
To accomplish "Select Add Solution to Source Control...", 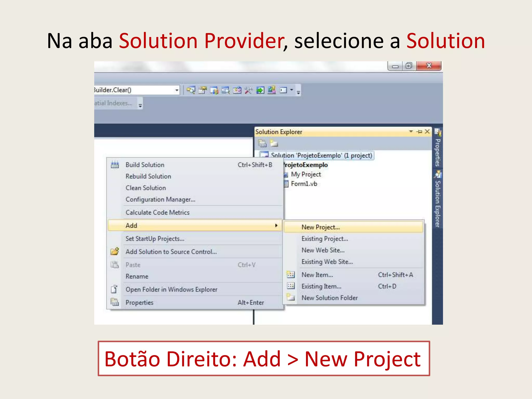I will 195,252.
